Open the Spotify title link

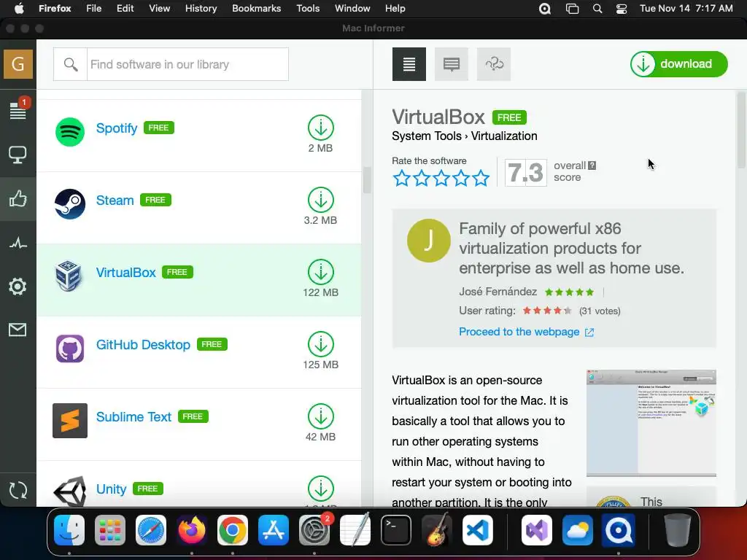point(117,128)
